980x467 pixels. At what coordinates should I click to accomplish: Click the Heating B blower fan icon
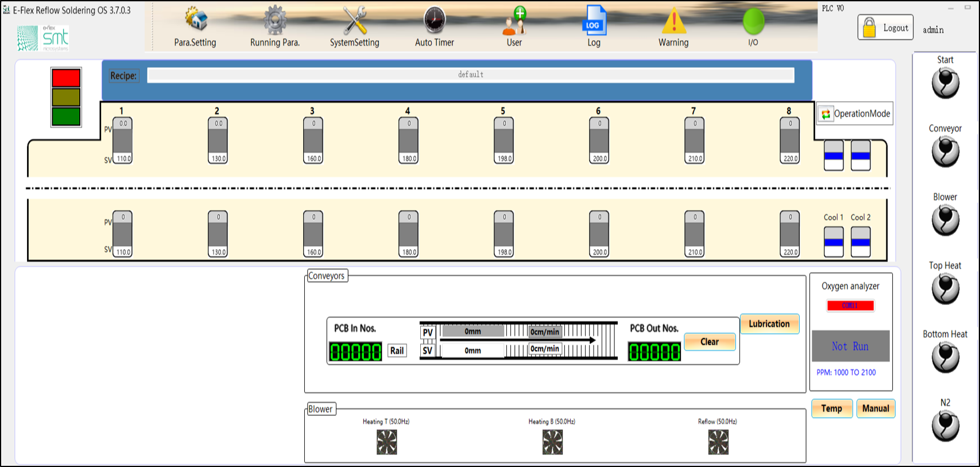pyautogui.click(x=552, y=442)
